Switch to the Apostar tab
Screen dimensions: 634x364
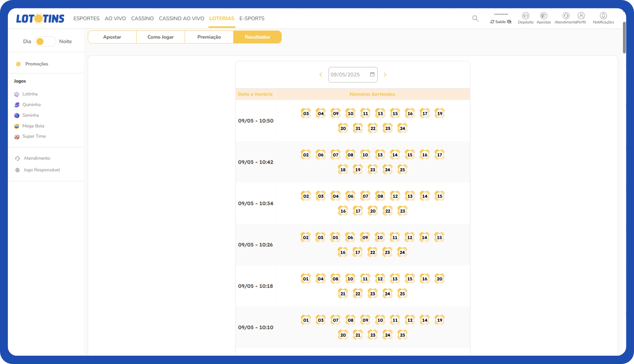pos(112,37)
